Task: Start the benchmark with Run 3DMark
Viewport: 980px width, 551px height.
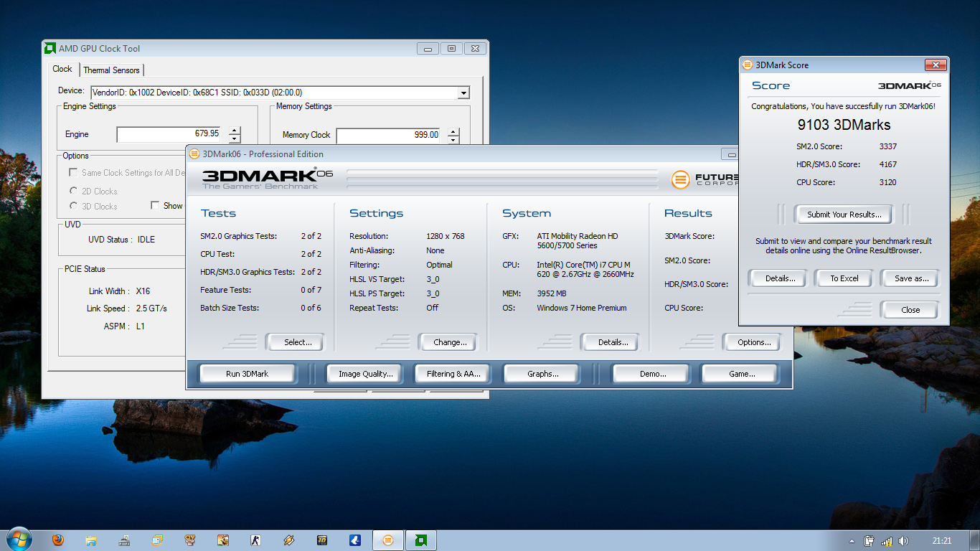Action: [x=247, y=374]
